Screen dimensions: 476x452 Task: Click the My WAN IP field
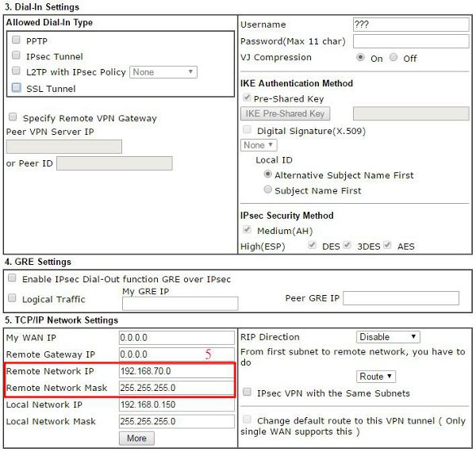click(x=177, y=338)
